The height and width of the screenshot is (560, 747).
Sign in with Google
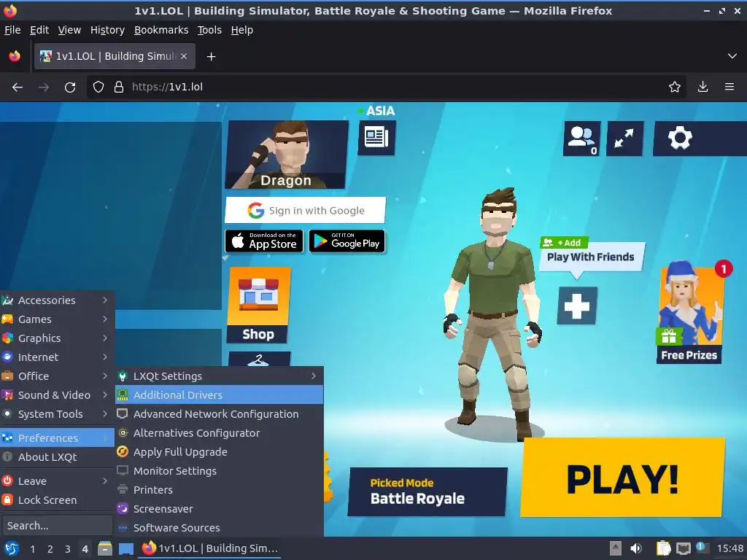click(306, 211)
